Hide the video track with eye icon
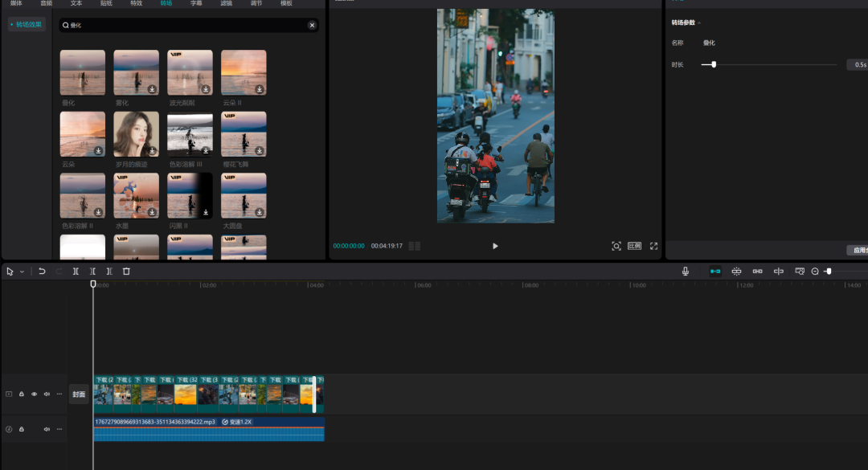The height and width of the screenshot is (470, 868). click(34, 394)
